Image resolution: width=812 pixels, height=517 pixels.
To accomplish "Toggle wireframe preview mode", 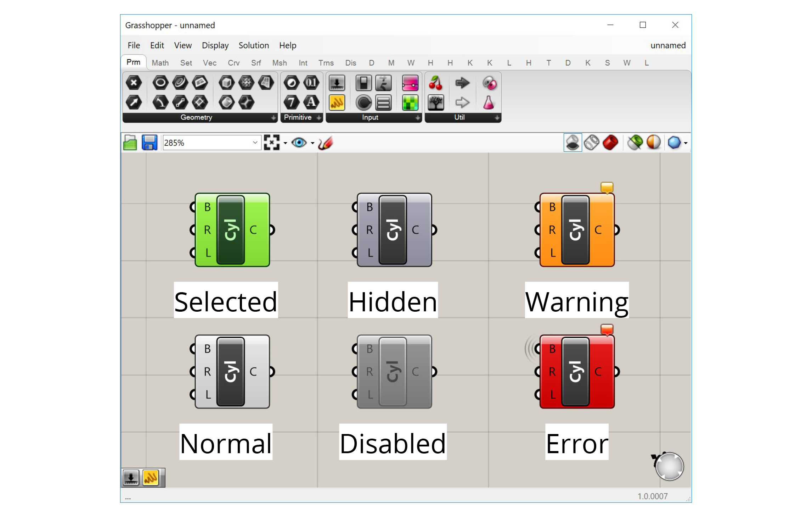I will click(591, 143).
